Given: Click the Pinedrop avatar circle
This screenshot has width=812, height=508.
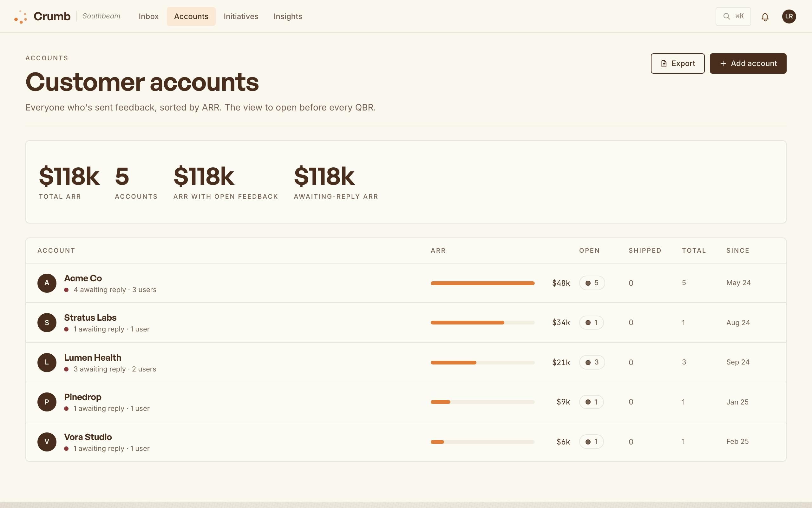Looking at the screenshot, I should point(47,402).
